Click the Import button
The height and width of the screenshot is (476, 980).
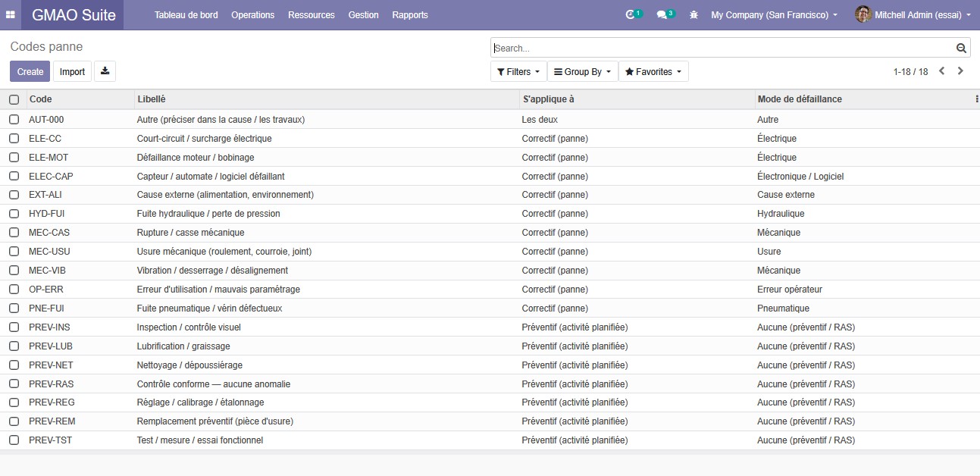pos(72,71)
